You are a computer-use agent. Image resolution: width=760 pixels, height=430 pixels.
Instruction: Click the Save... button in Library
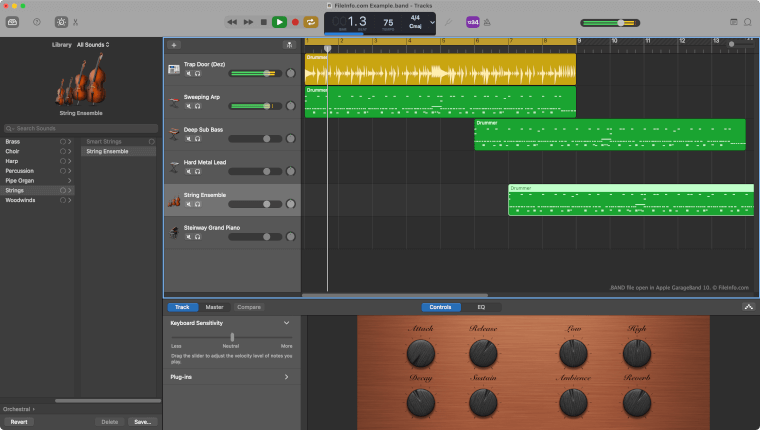(141, 422)
